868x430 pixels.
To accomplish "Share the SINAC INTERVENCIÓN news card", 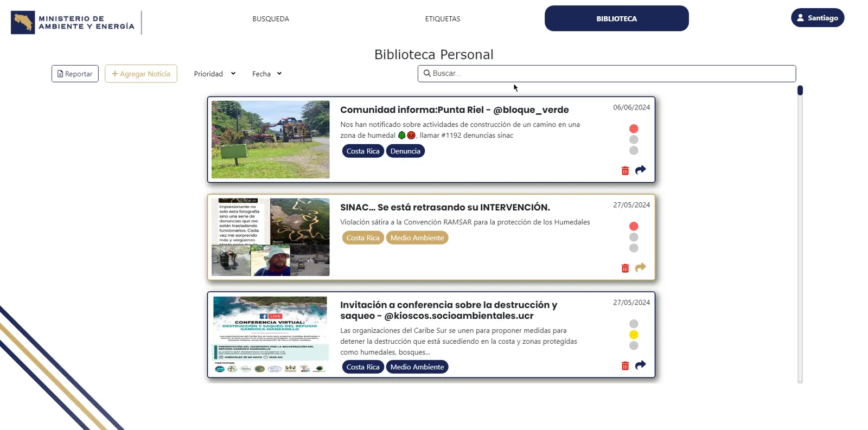I will coord(641,268).
